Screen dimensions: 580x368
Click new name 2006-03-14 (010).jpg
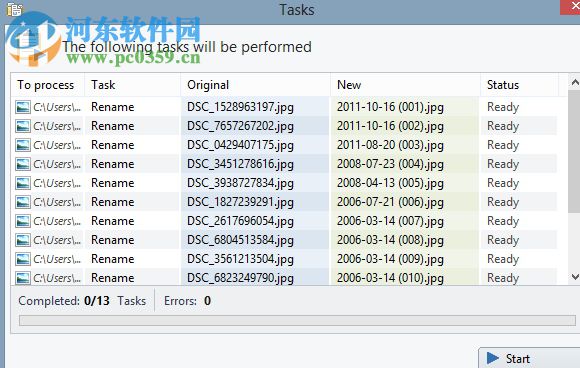pos(390,278)
